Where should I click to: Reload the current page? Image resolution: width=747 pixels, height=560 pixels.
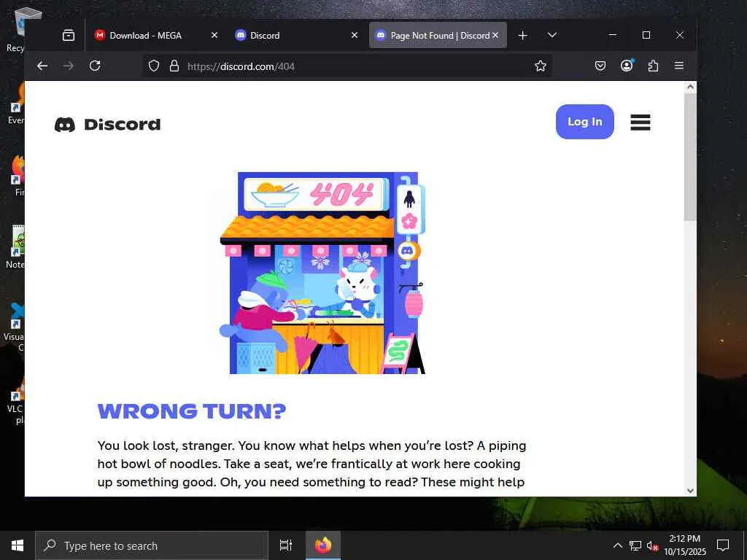point(95,66)
